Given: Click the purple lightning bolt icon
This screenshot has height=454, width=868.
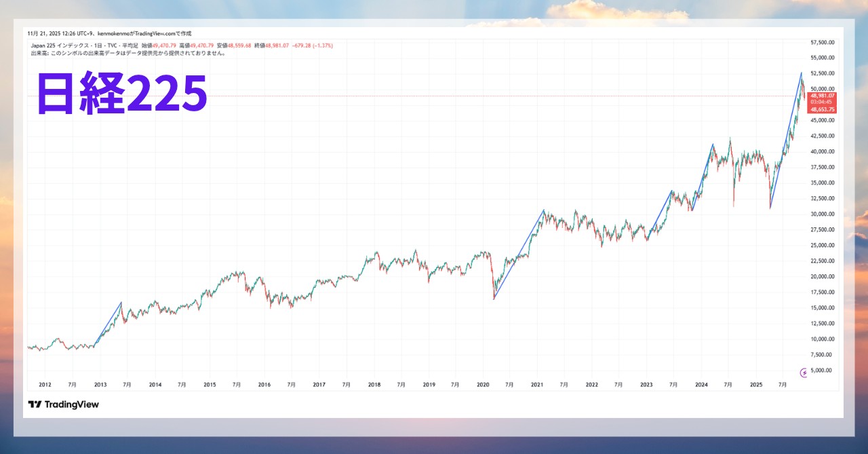Looking at the screenshot, I should pos(804,373).
